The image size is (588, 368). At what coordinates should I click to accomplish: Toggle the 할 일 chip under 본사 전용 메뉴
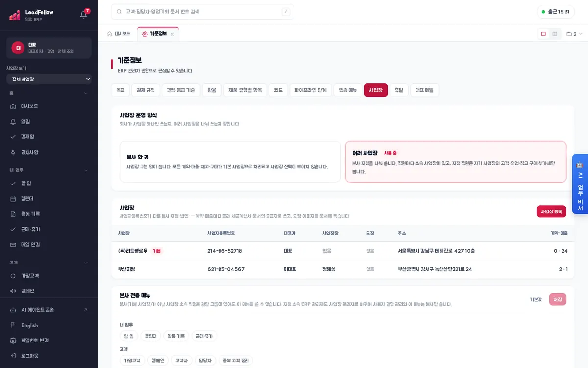pos(128,336)
